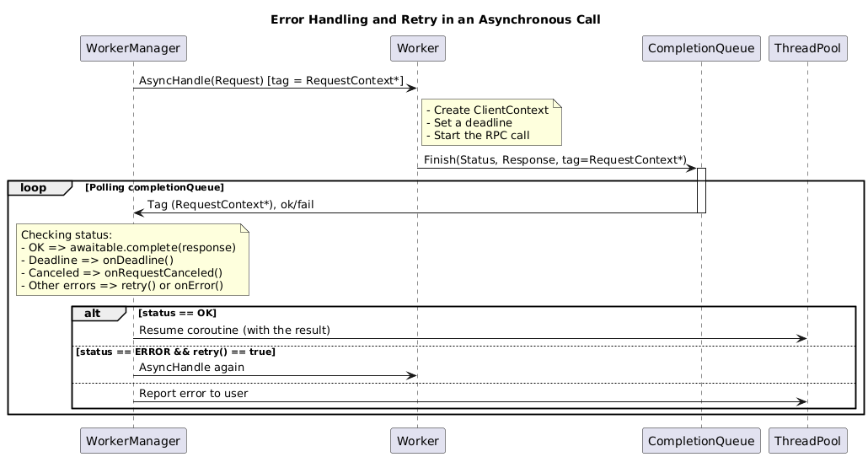Select the bottom ThreadPool participant box
The image size is (868, 457).
coord(807,440)
